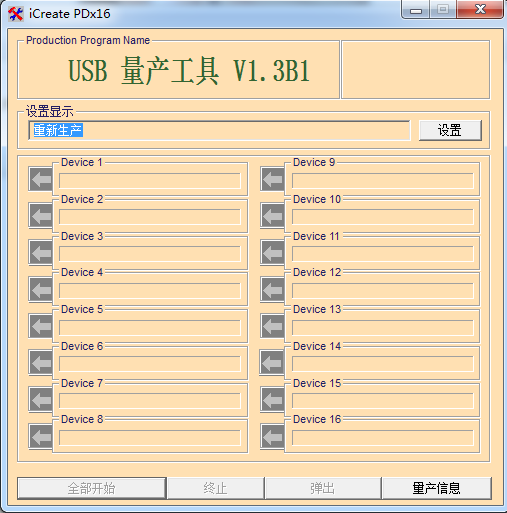Click the 设置显示 group label
507x513 pixels.
point(50,111)
